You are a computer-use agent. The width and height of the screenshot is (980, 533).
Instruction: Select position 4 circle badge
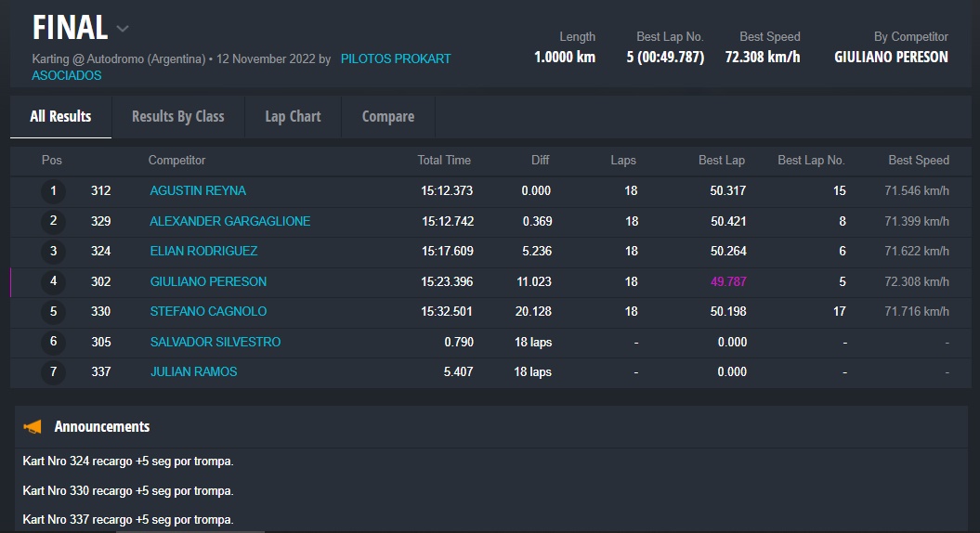point(53,281)
